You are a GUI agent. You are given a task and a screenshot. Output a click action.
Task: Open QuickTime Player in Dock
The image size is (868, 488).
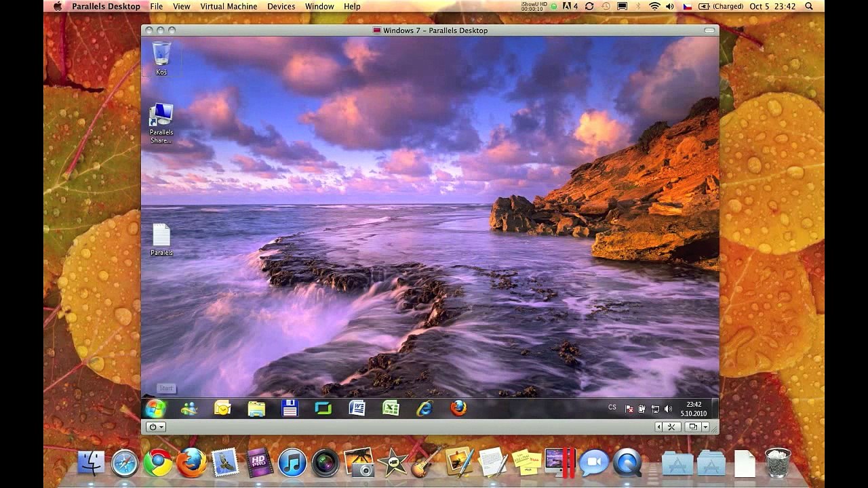[627, 463]
